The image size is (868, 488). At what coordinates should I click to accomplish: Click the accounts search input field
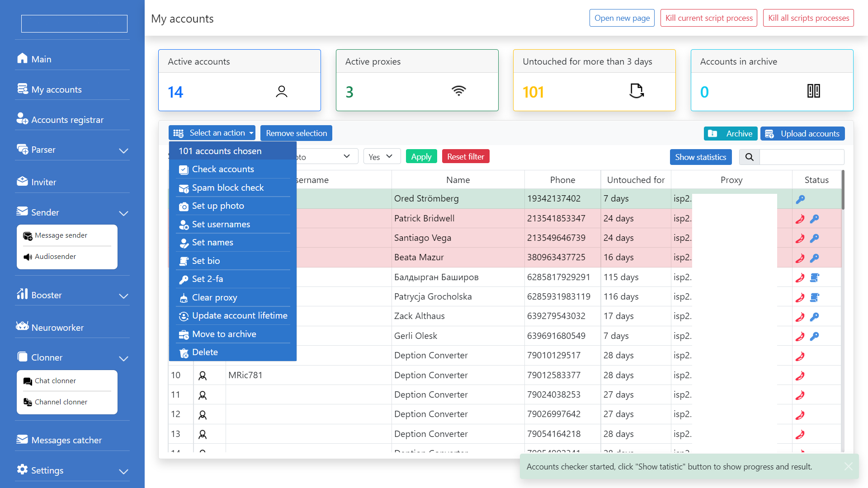802,157
